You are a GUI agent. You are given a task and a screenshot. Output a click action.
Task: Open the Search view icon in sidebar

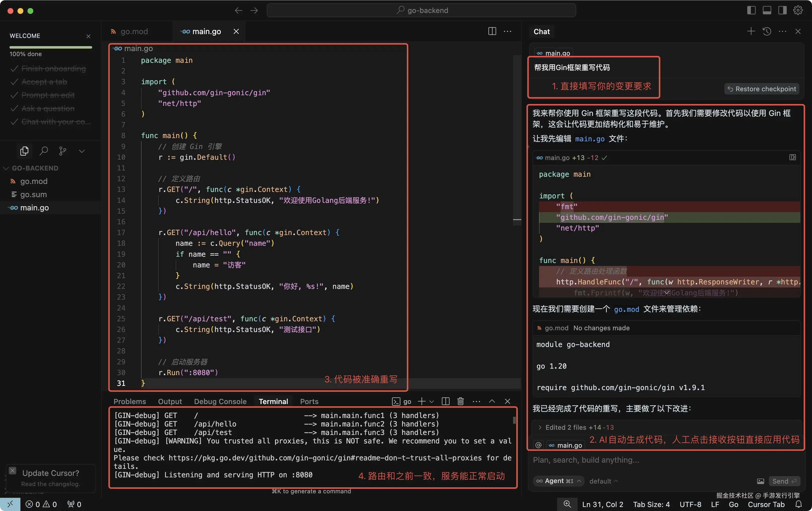pyautogui.click(x=44, y=151)
